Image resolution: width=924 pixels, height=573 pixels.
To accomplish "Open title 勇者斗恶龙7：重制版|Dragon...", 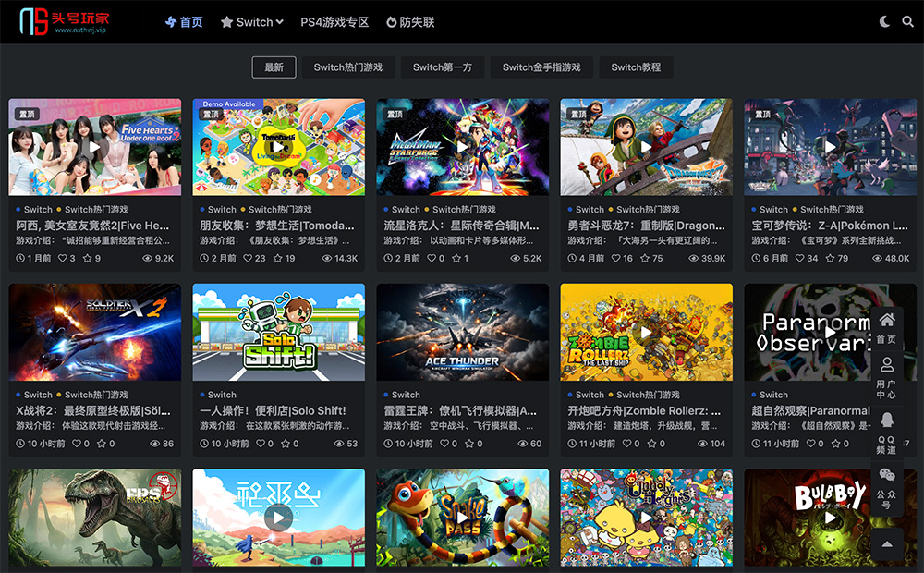I will pyautogui.click(x=647, y=226).
